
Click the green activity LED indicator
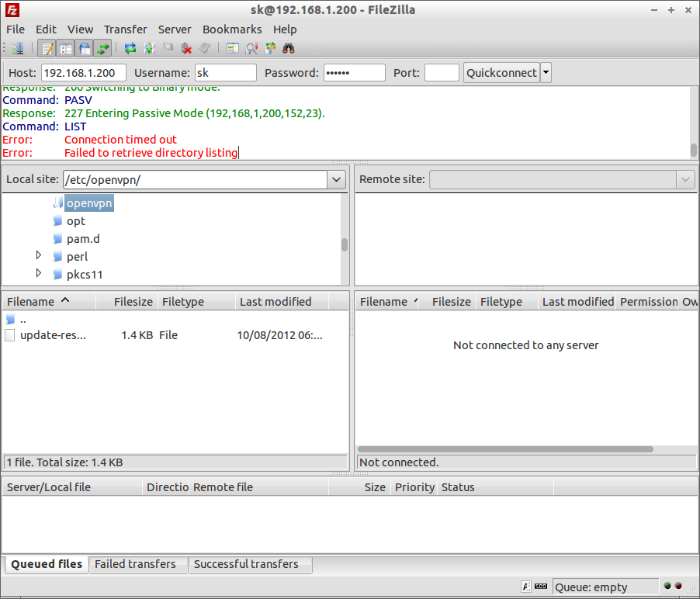coord(667,586)
